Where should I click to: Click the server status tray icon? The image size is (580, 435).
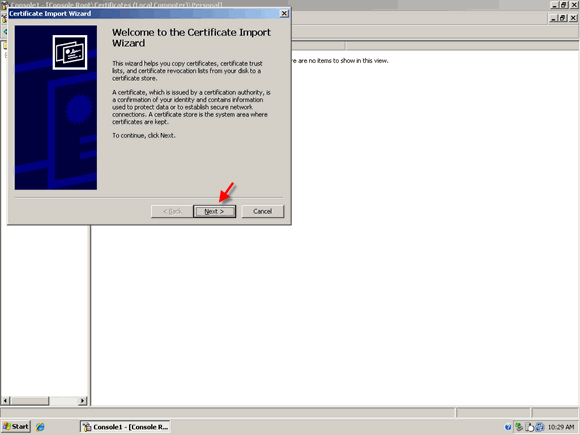[x=529, y=427]
